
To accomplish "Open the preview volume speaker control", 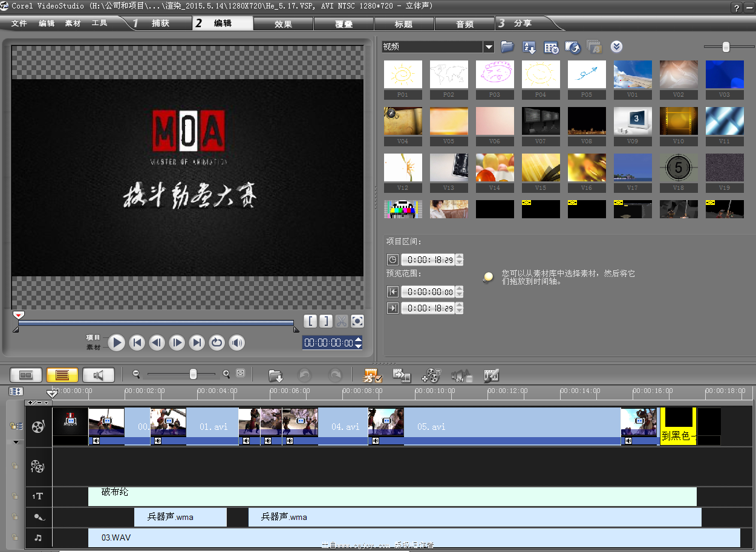I will 237,343.
